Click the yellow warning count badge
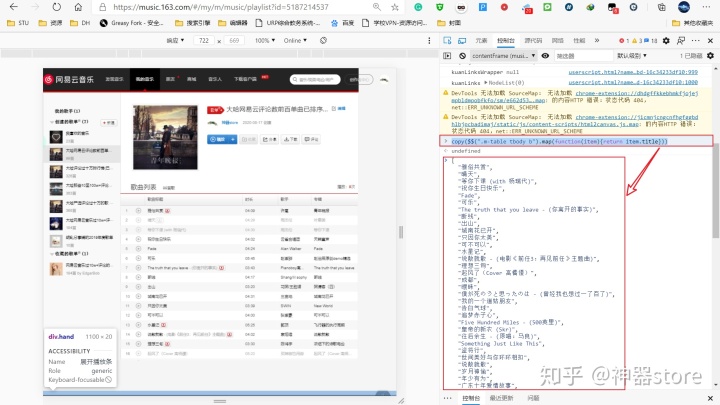 [637, 40]
